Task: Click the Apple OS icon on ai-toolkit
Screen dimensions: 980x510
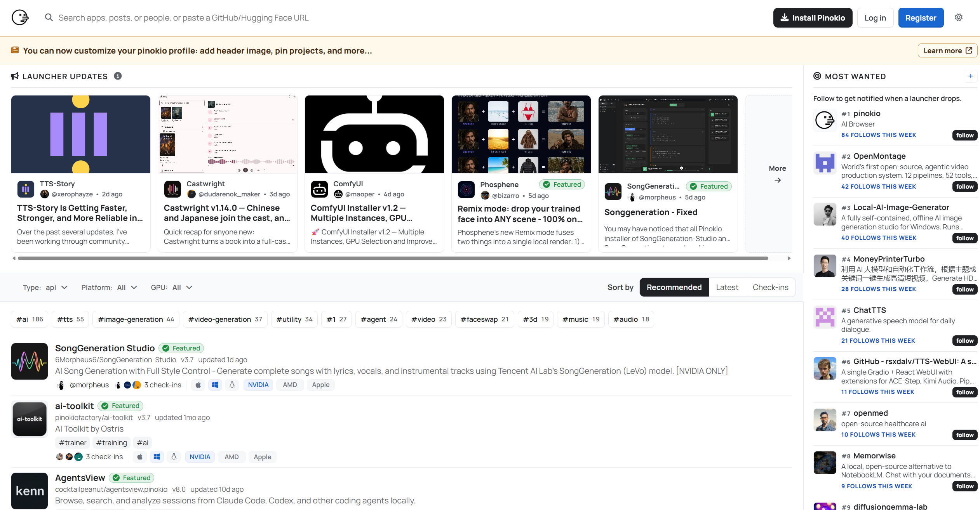Action: pos(140,457)
